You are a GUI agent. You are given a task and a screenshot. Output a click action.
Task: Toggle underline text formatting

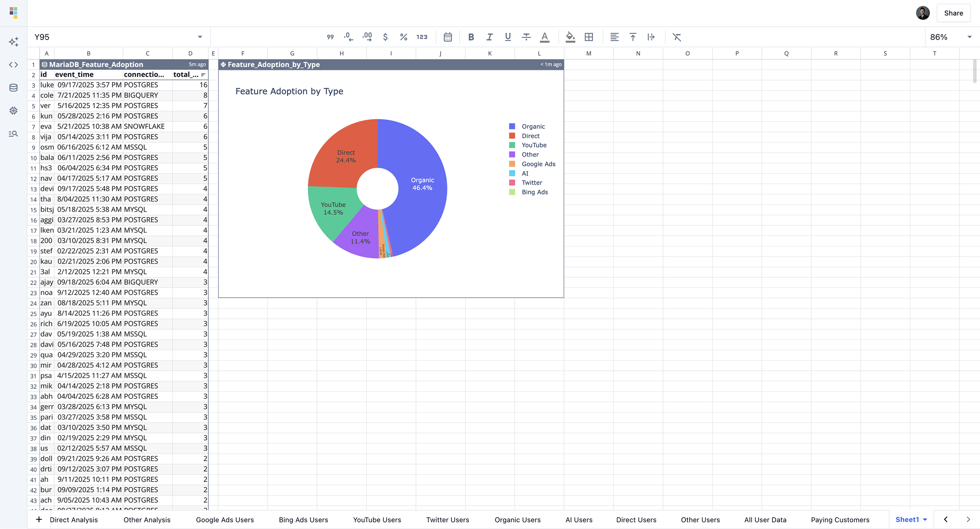tap(508, 37)
